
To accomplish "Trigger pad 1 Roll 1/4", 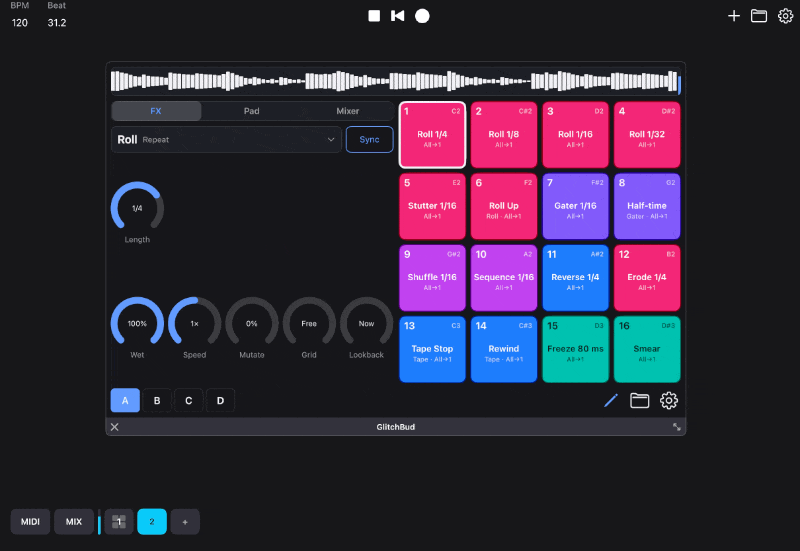I will 432,135.
